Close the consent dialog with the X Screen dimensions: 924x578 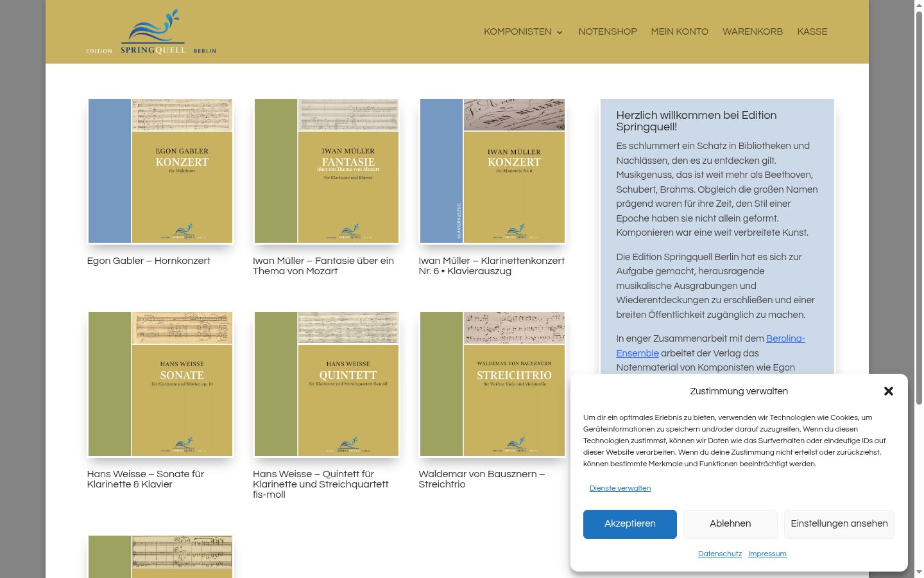click(889, 391)
